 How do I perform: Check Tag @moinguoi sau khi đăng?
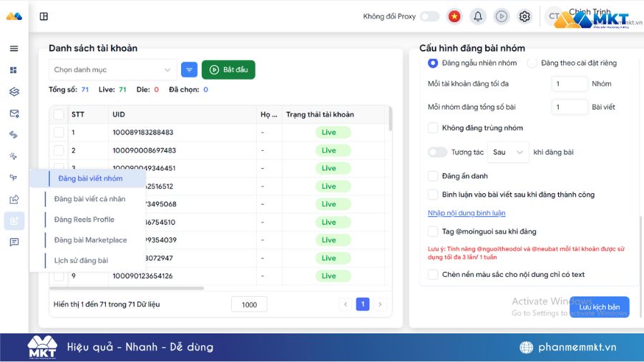click(x=433, y=232)
